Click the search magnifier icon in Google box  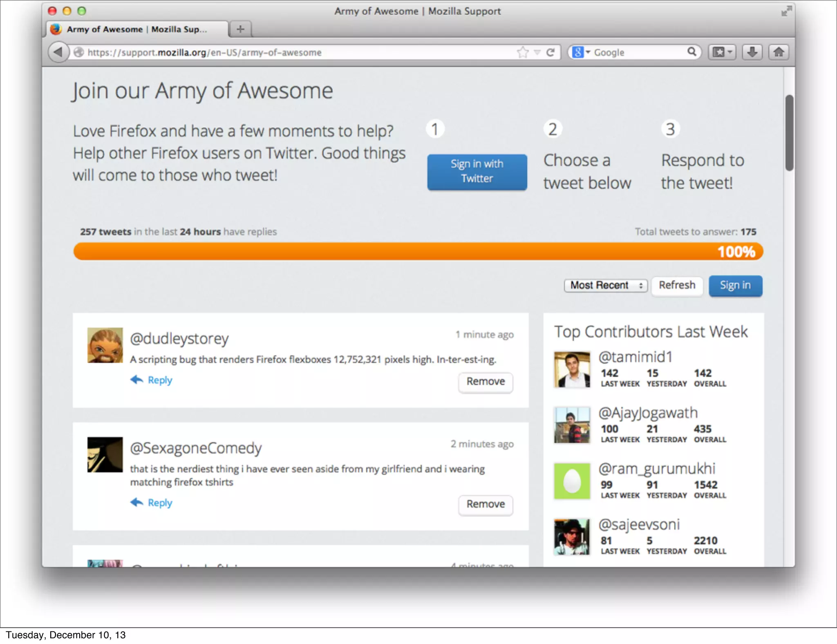tap(692, 52)
